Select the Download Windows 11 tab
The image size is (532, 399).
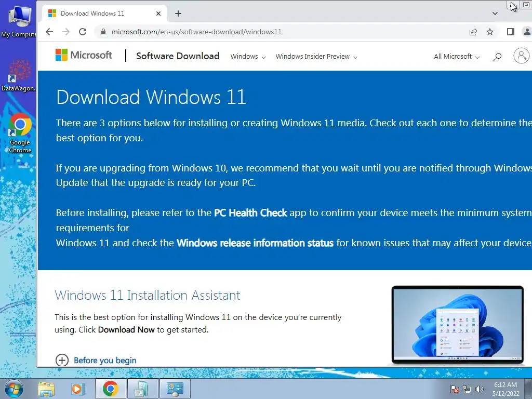coord(104,14)
